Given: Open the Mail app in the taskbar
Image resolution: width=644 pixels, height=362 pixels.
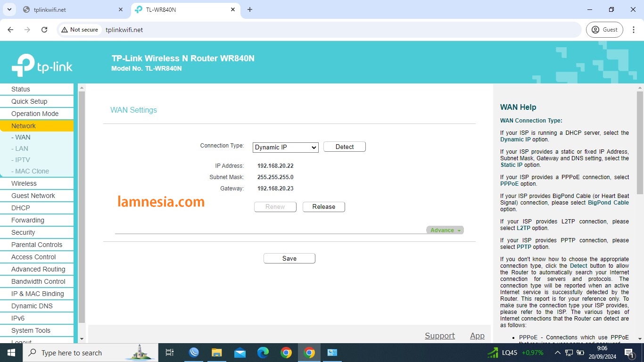Looking at the screenshot, I should point(240,353).
